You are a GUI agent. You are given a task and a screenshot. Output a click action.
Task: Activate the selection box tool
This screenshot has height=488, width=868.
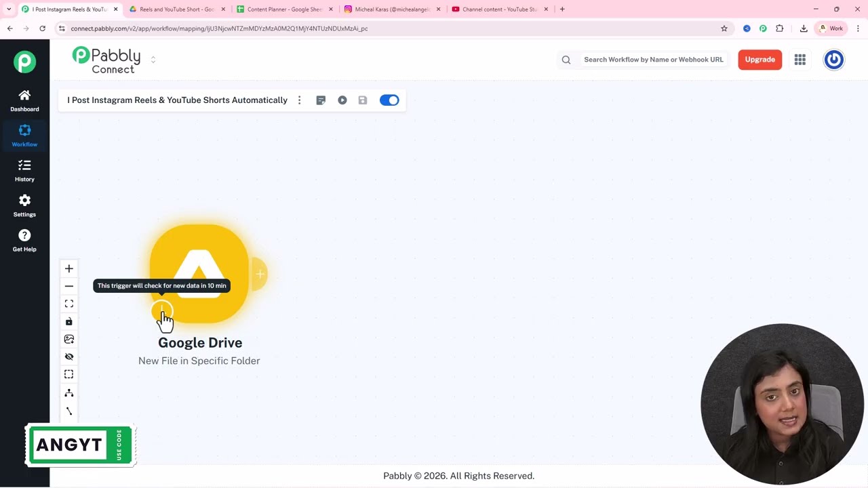tap(68, 374)
